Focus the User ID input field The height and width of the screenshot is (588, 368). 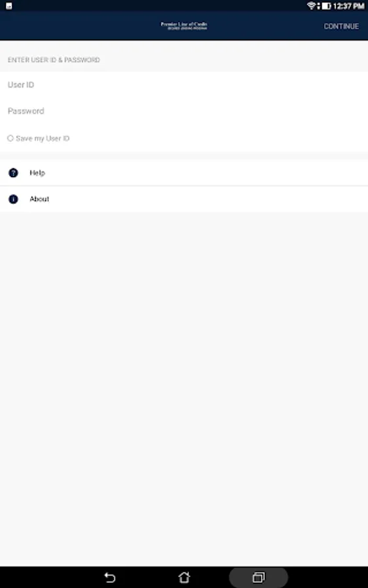point(184,85)
